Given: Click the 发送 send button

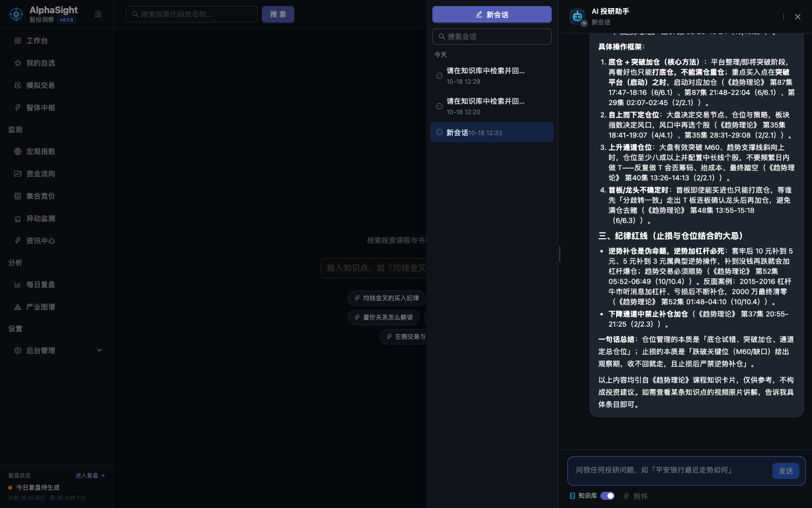Looking at the screenshot, I should pyautogui.click(x=786, y=471).
